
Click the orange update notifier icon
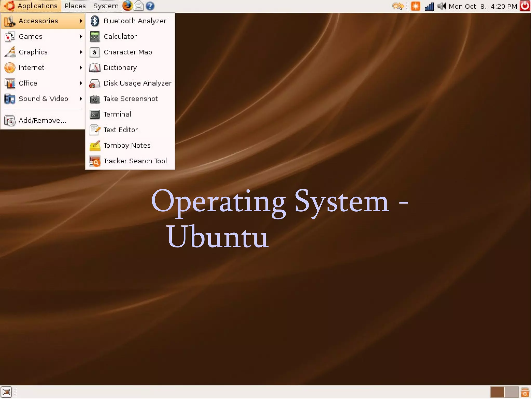click(x=416, y=6)
